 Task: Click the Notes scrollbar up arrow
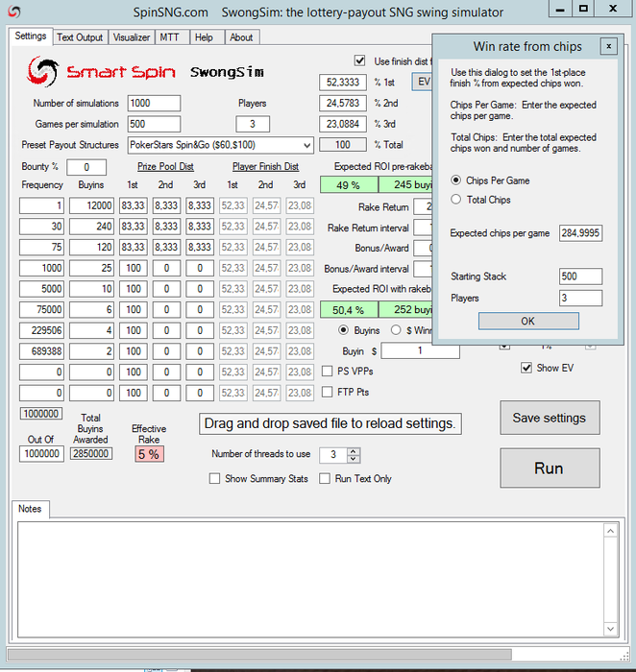(x=611, y=532)
